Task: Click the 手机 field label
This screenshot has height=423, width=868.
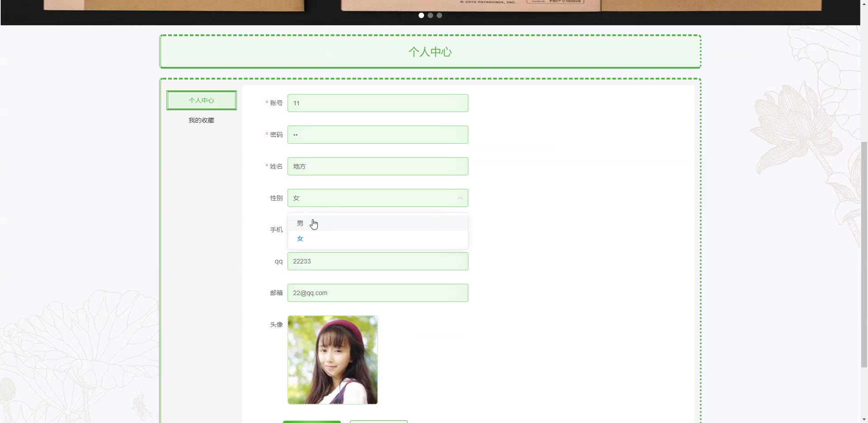Action: pos(276,230)
